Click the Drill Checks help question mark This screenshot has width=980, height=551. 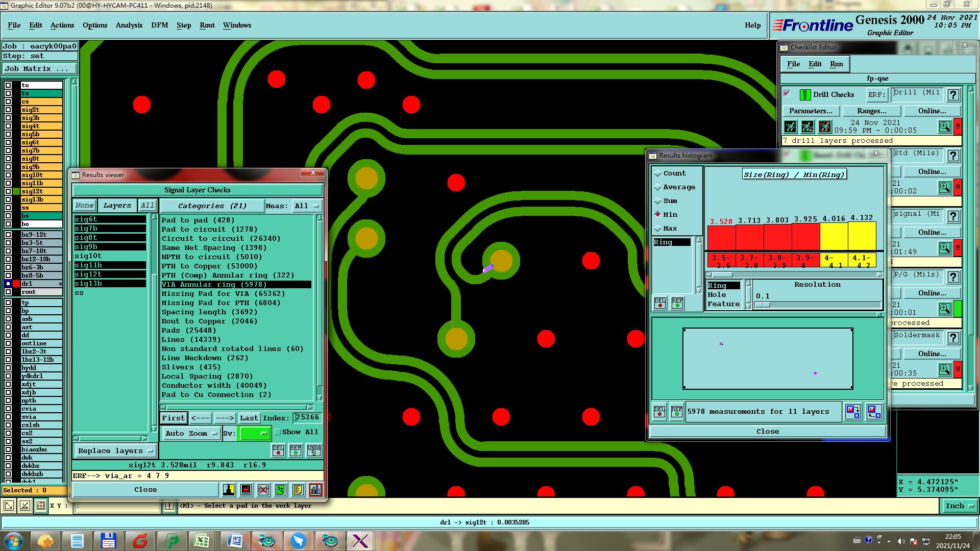952,95
